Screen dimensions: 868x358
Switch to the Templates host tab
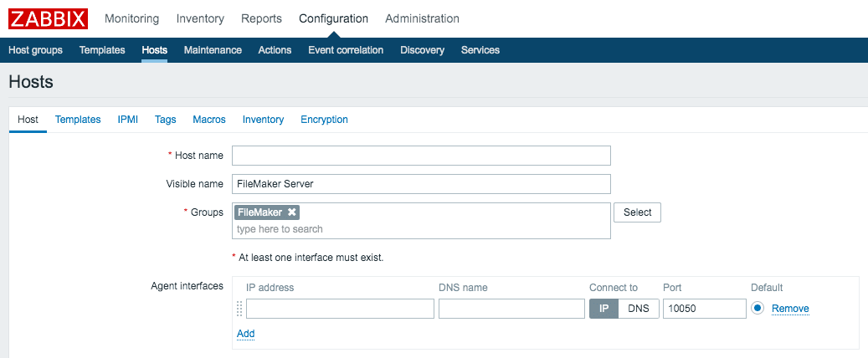[x=78, y=120]
